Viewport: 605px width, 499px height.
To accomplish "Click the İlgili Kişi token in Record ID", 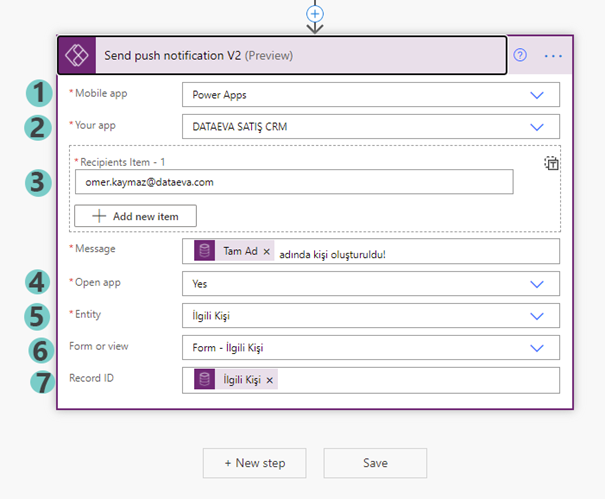I will click(236, 379).
